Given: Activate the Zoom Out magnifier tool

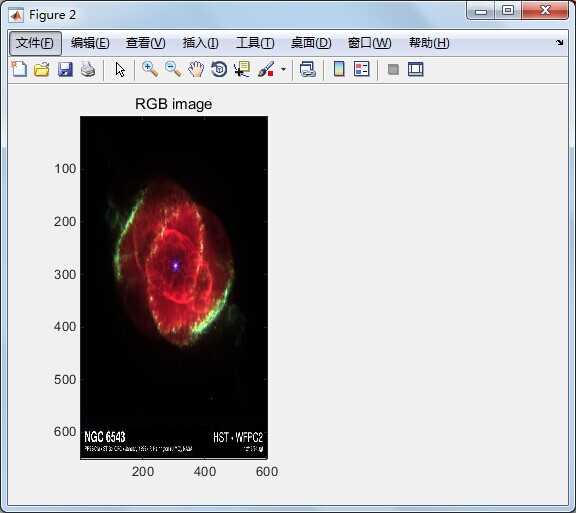Looking at the screenshot, I should pos(173,69).
